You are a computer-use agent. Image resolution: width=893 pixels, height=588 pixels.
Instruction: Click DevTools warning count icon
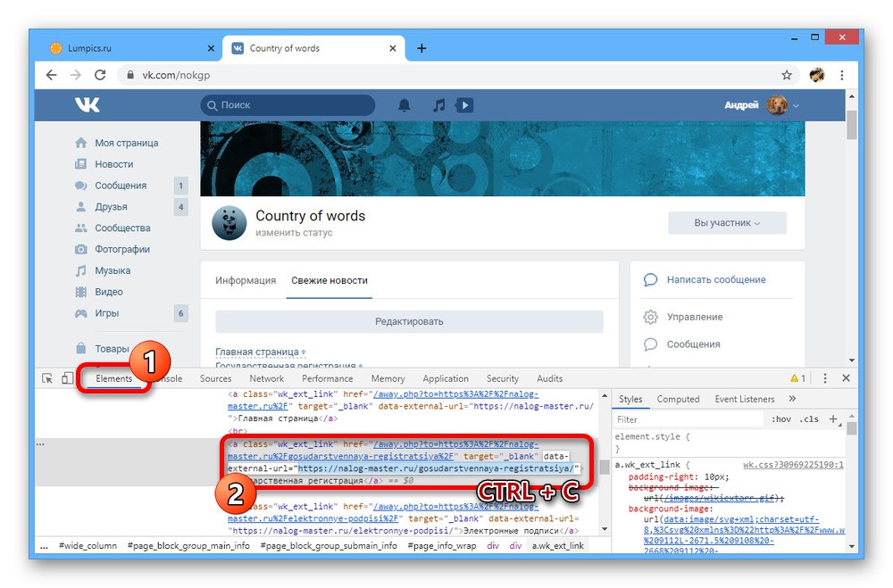tap(797, 378)
